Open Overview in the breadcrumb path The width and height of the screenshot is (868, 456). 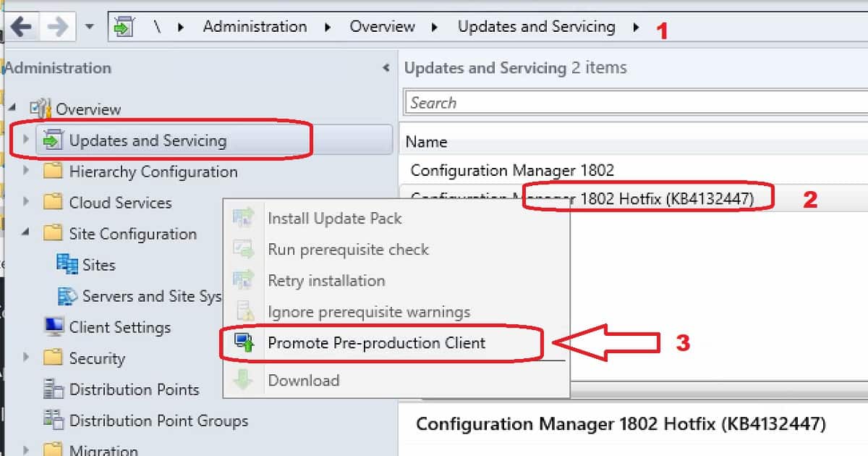382,27
